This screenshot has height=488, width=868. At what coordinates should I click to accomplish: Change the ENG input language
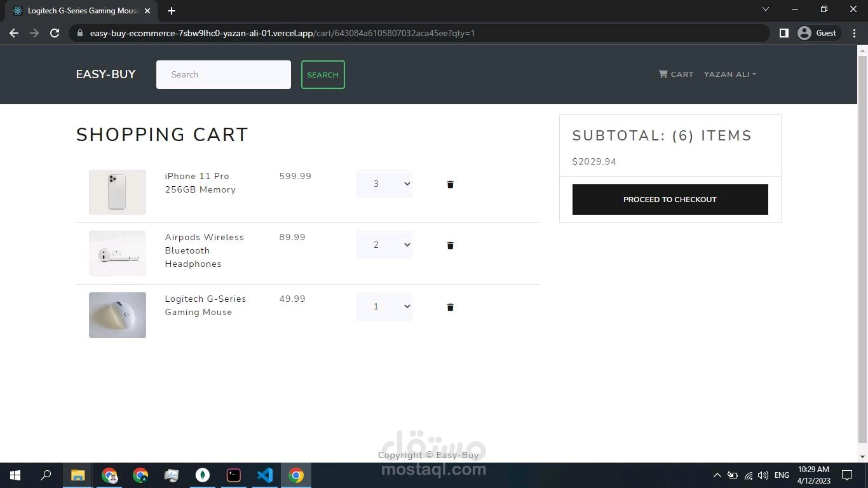(x=782, y=475)
